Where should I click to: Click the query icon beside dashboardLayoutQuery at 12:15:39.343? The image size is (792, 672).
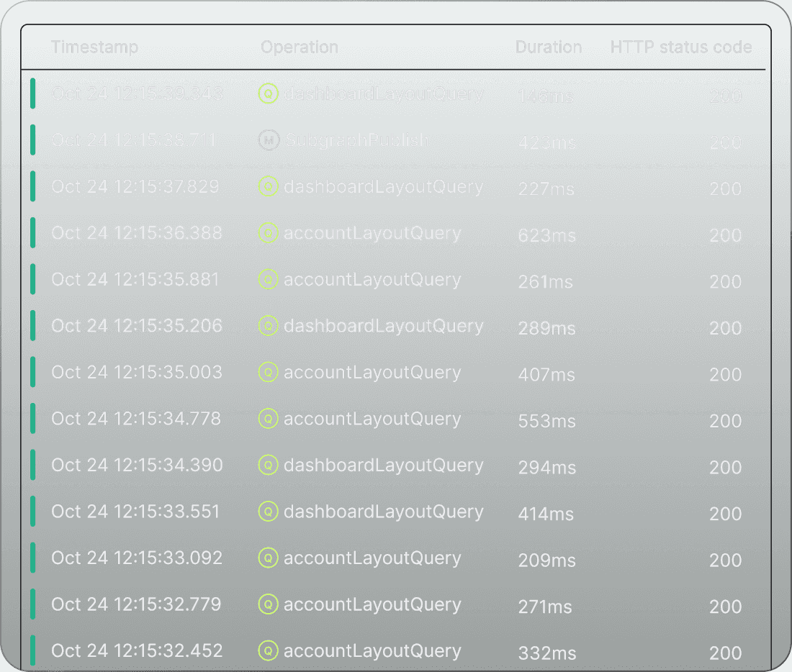(268, 94)
